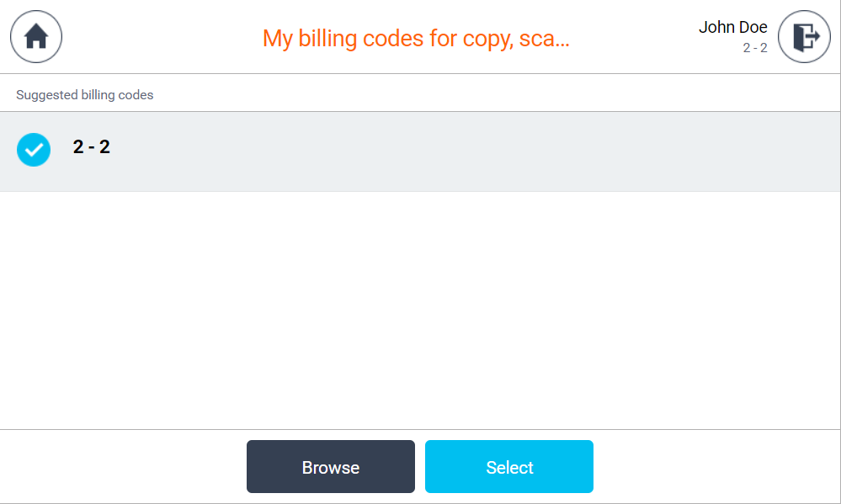Tap the dark Browse button label

click(331, 468)
